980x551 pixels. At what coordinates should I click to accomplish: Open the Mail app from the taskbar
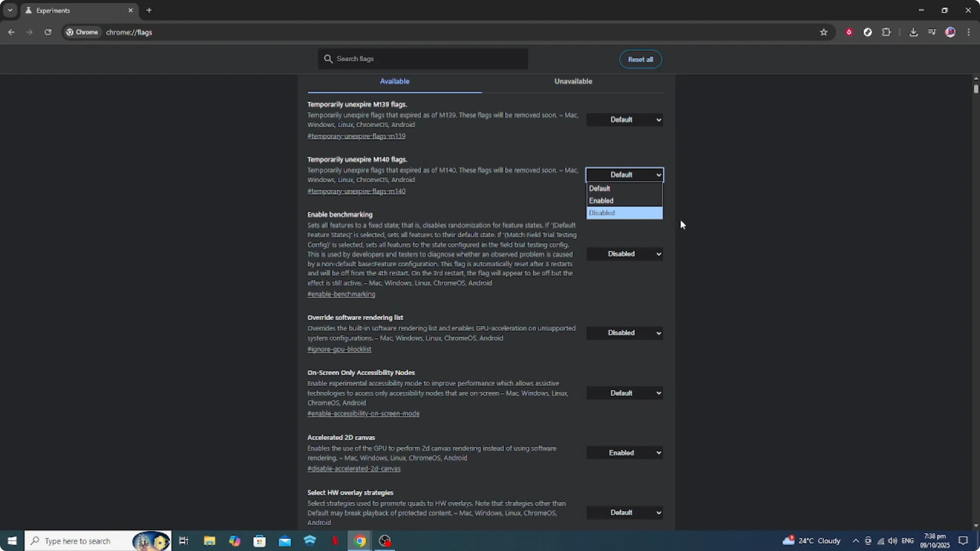[x=285, y=541]
